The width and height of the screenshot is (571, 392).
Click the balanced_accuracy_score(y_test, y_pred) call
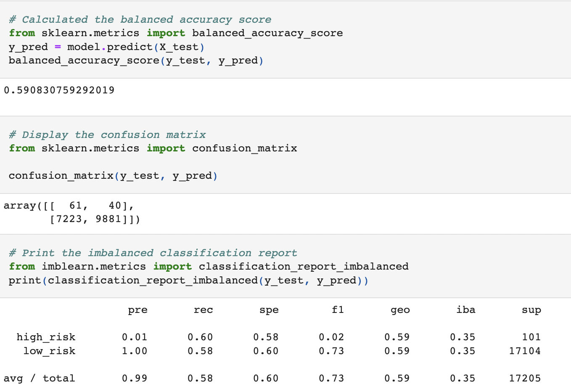point(136,60)
